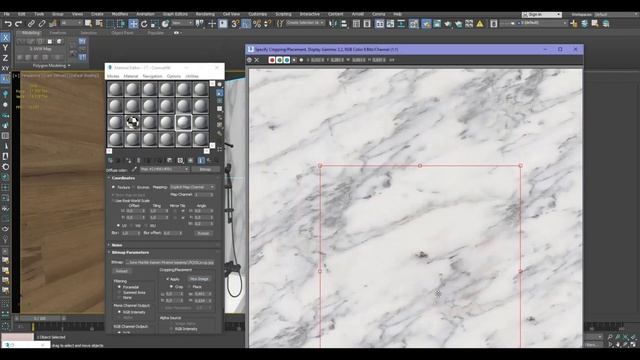
Task: Toggle the Percent Snap icon
Action: coord(257,24)
